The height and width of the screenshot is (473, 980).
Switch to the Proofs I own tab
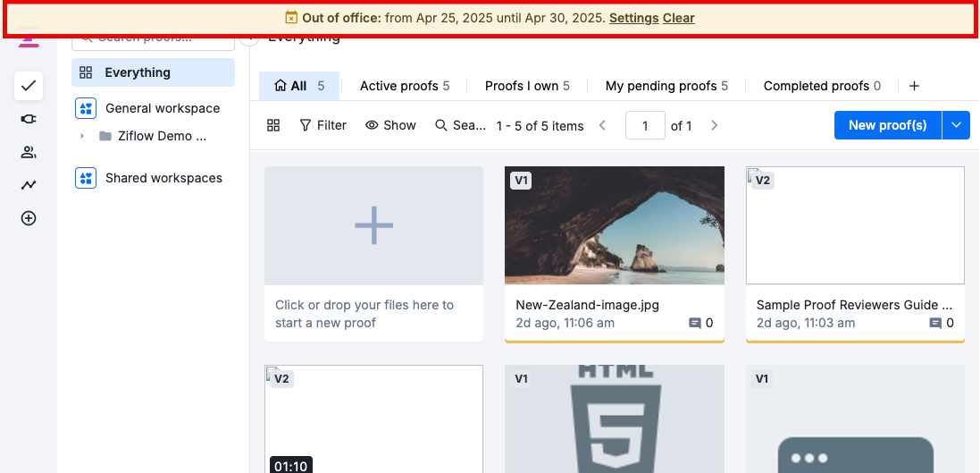click(527, 87)
